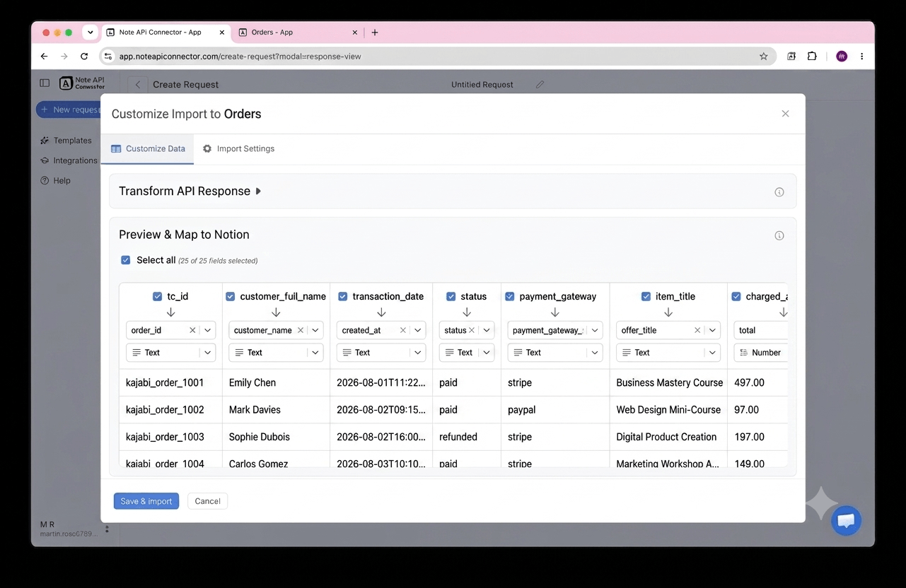Uncheck the status column checkbox

(451, 297)
